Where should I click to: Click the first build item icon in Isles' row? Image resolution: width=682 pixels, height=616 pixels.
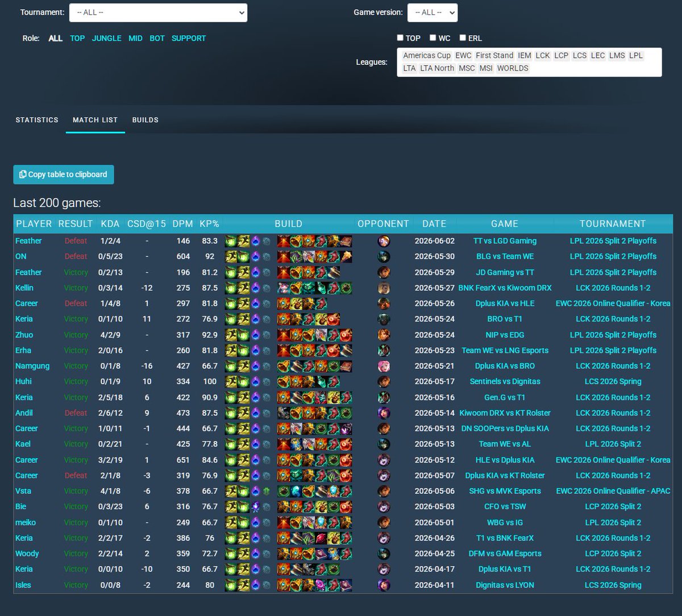coord(283,585)
